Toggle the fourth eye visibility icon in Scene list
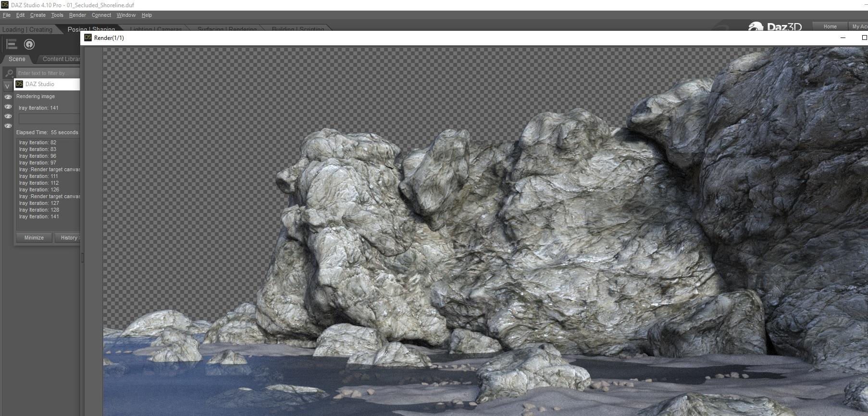 tap(8, 126)
